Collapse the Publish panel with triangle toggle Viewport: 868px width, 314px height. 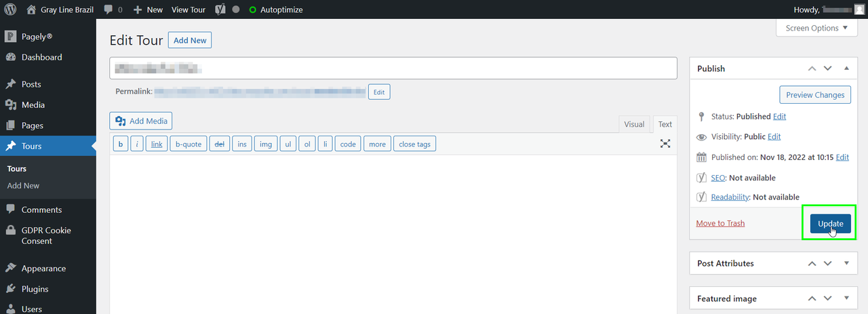pos(846,68)
